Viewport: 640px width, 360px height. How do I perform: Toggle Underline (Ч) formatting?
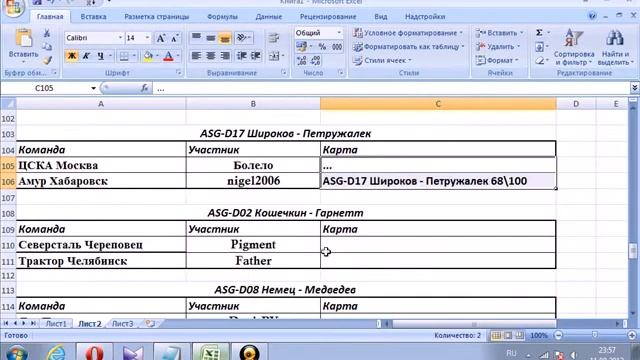point(100,56)
